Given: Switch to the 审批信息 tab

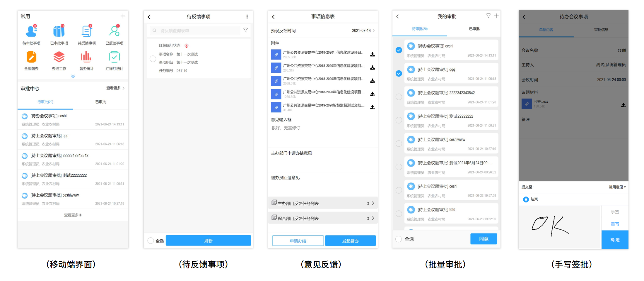Looking at the screenshot, I should 602,30.
